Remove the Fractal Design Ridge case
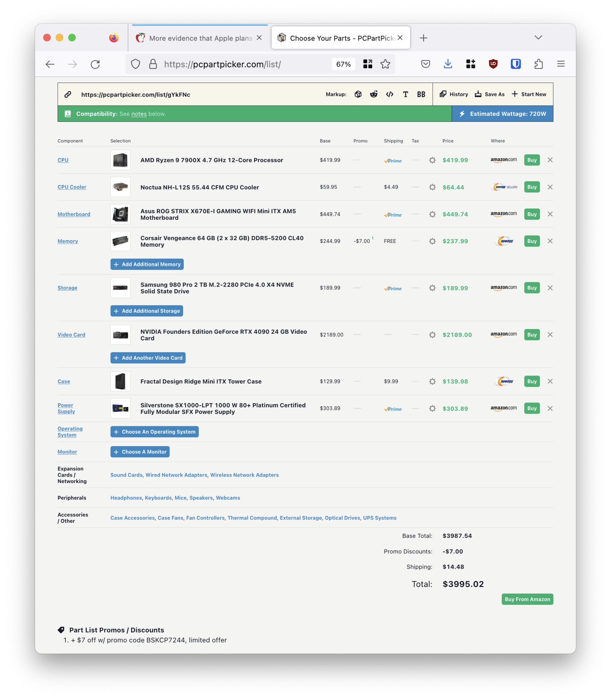Image resolution: width=611 pixels, height=700 pixels. pos(550,381)
